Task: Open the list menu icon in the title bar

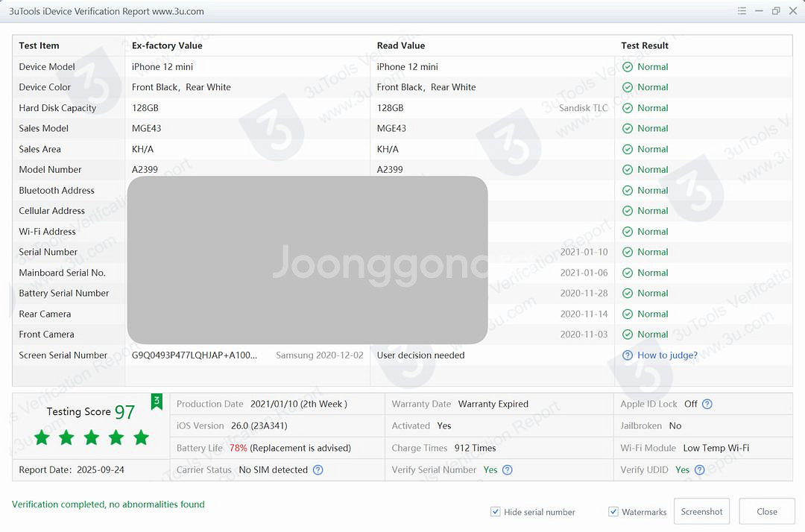Action: tap(742, 10)
